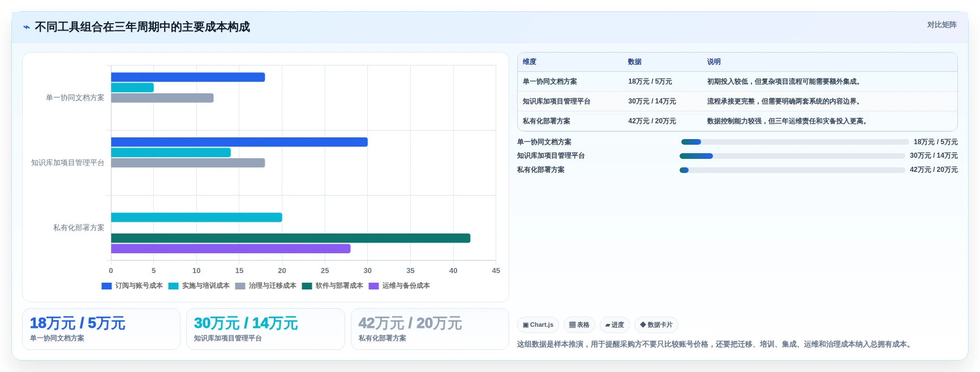The height and width of the screenshot is (372, 980).
Task: Click the title 不同工具组合在三年周期中的主要成本构成
Action: pyautogui.click(x=143, y=27)
